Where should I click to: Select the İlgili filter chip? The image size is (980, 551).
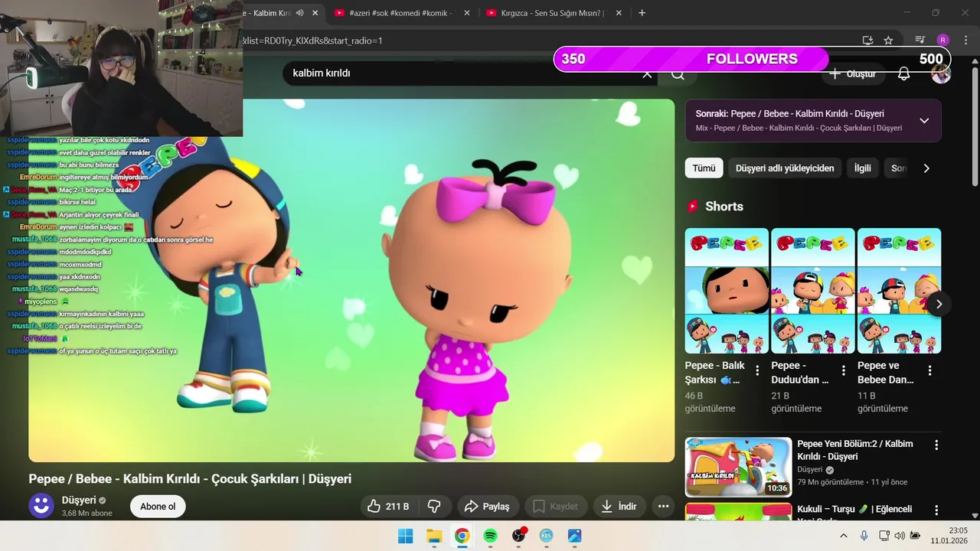point(863,168)
